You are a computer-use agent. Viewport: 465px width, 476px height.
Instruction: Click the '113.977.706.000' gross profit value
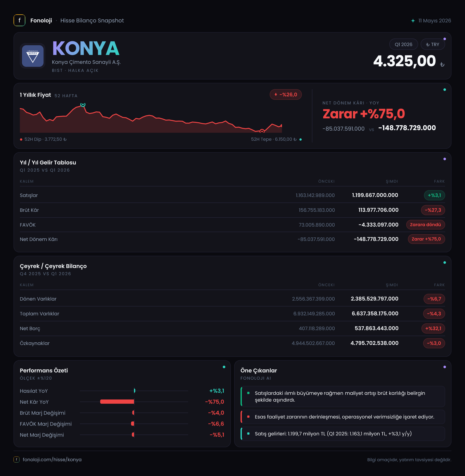378,210
